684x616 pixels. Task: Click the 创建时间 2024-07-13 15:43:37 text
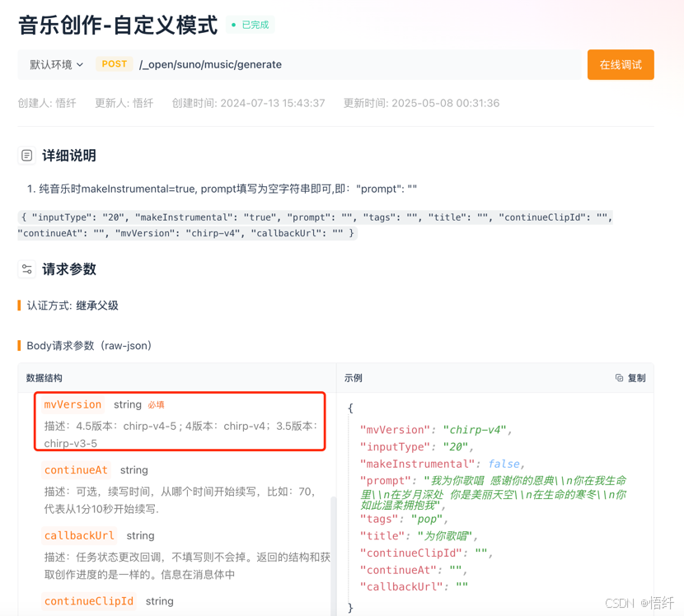click(x=248, y=103)
